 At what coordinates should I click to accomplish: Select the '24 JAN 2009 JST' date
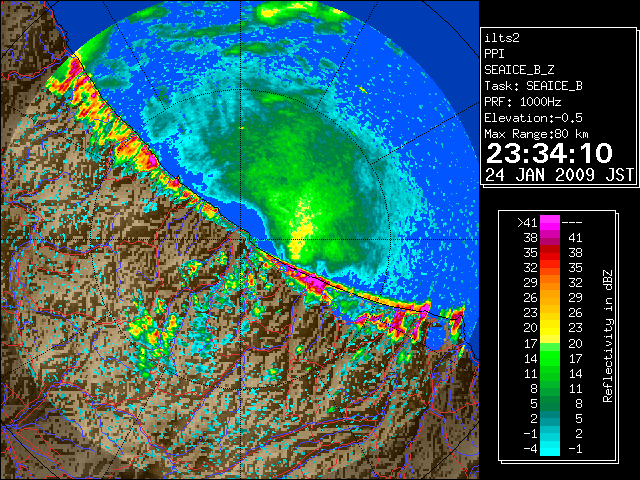pyautogui.click(x=560, y=175)
